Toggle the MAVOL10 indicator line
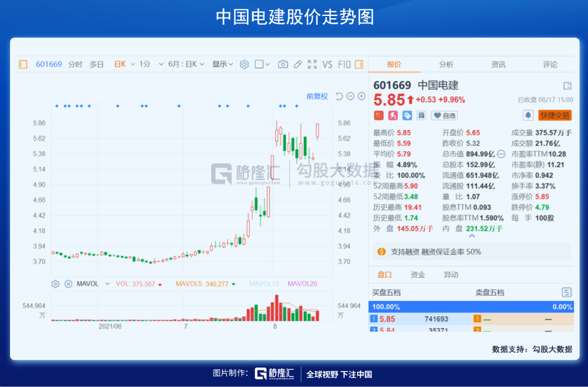 point(264,284)
